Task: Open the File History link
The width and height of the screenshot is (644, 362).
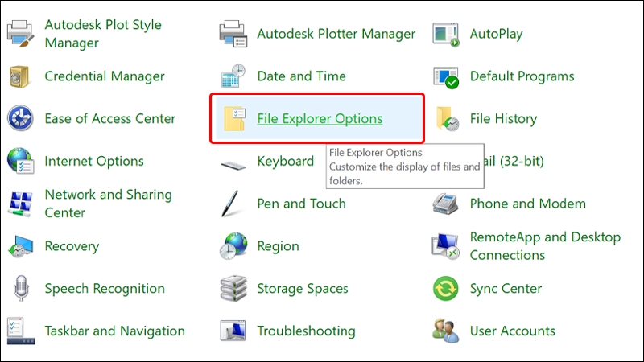Action: (x=502, y=119)
